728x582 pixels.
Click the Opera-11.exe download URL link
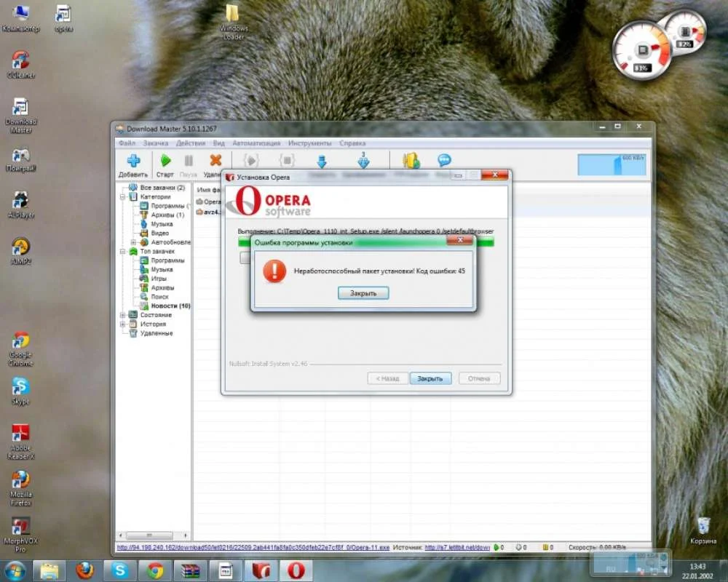pyautogui.click(x=253, y=548)
